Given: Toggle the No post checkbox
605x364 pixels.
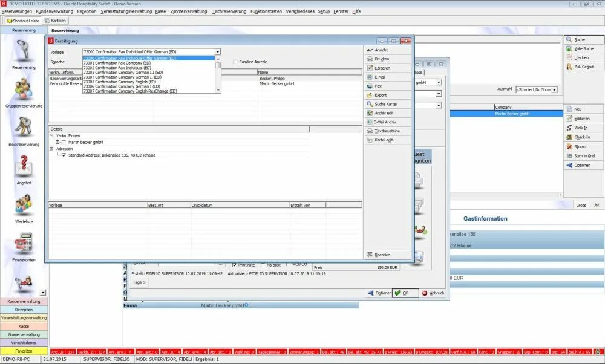Looking at the screenshot, I should [x=263, y=265].
